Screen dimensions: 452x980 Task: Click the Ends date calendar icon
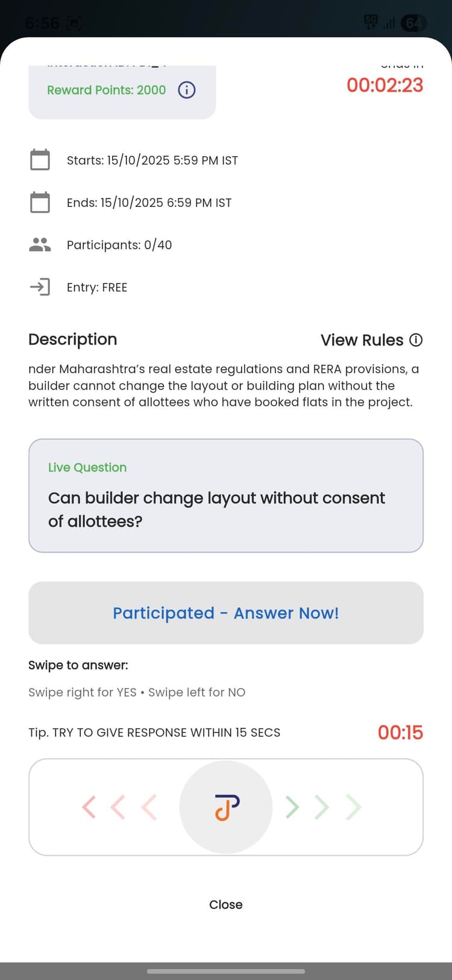[40, 202]
